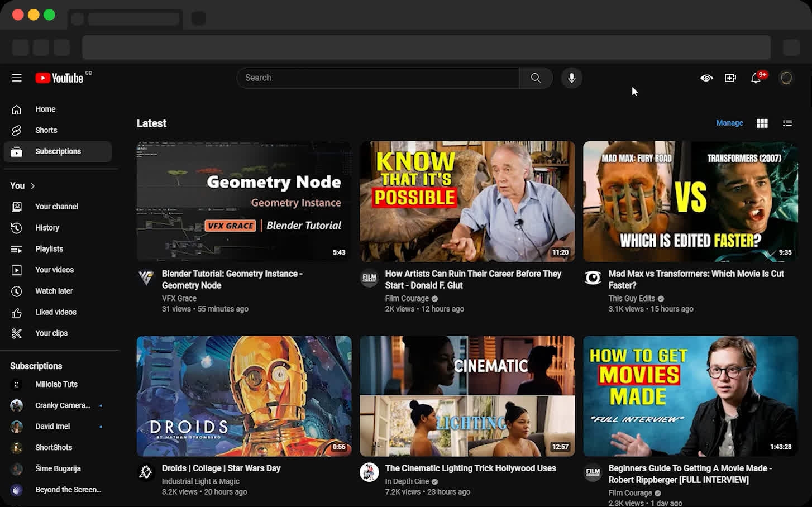This screenshot has width=812, height=507.
Task: Open Your channel
Action: 58,207
